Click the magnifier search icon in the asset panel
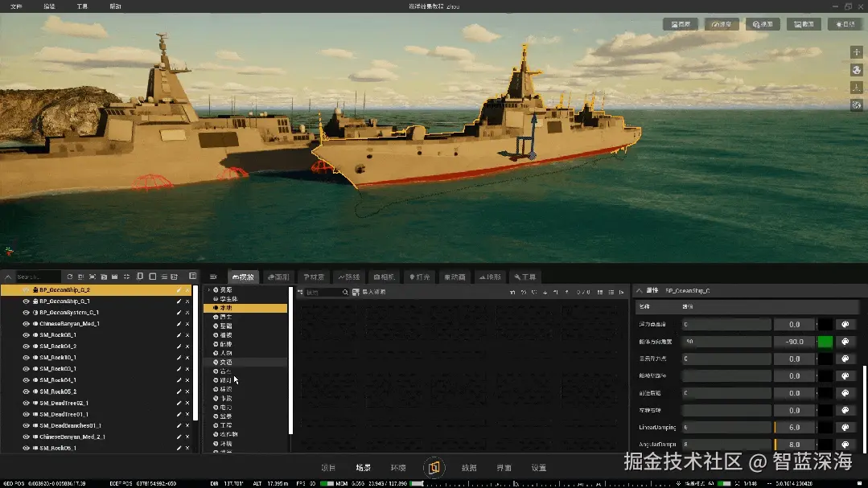 coord(345,293)
